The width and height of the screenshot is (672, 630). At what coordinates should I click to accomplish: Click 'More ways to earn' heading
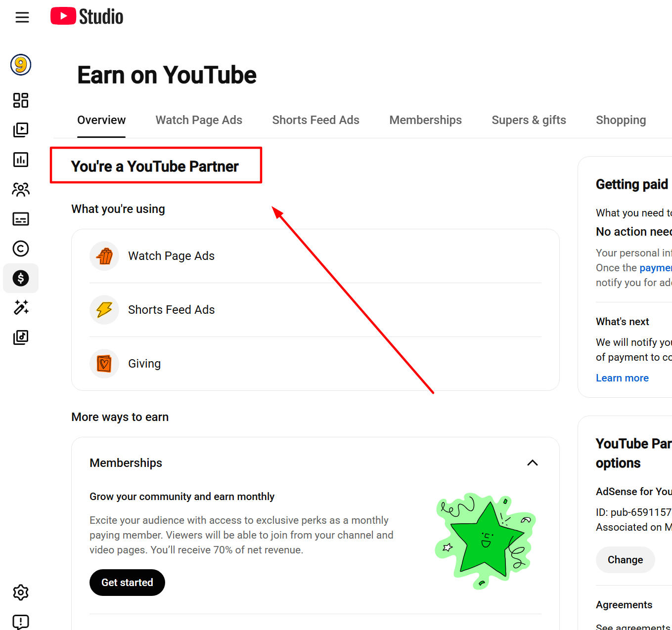[120, 417]
